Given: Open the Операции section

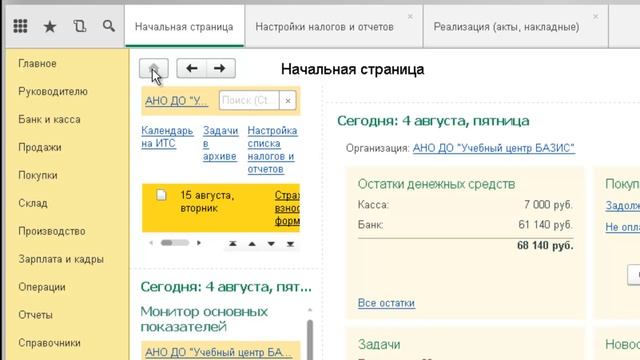Looking at the screenshot, I should point(42,287).
